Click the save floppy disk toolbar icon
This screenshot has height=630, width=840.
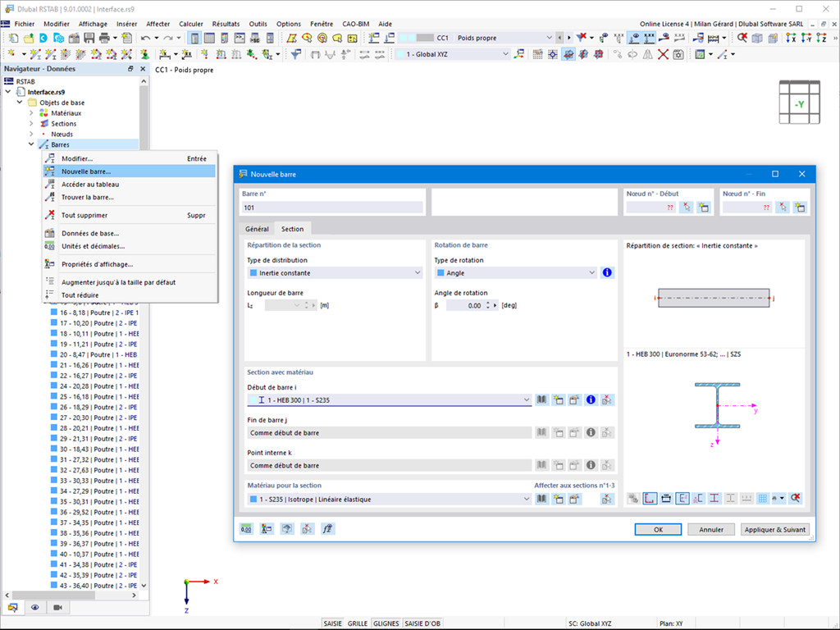tap(89, 38)
